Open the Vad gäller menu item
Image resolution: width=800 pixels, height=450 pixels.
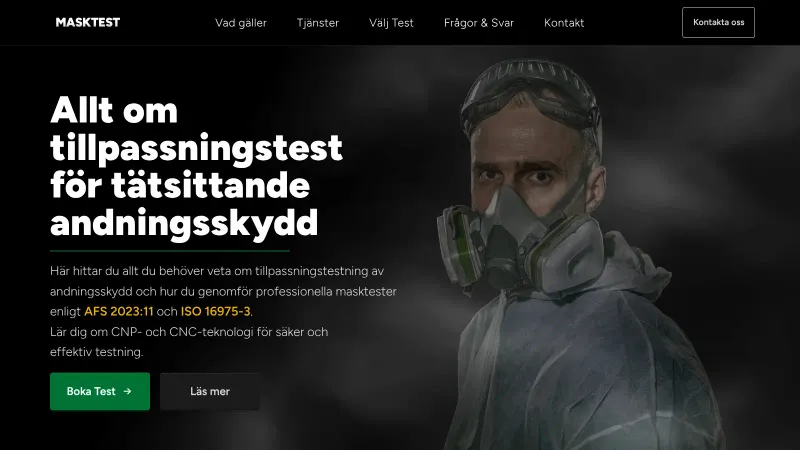point(241,23)
